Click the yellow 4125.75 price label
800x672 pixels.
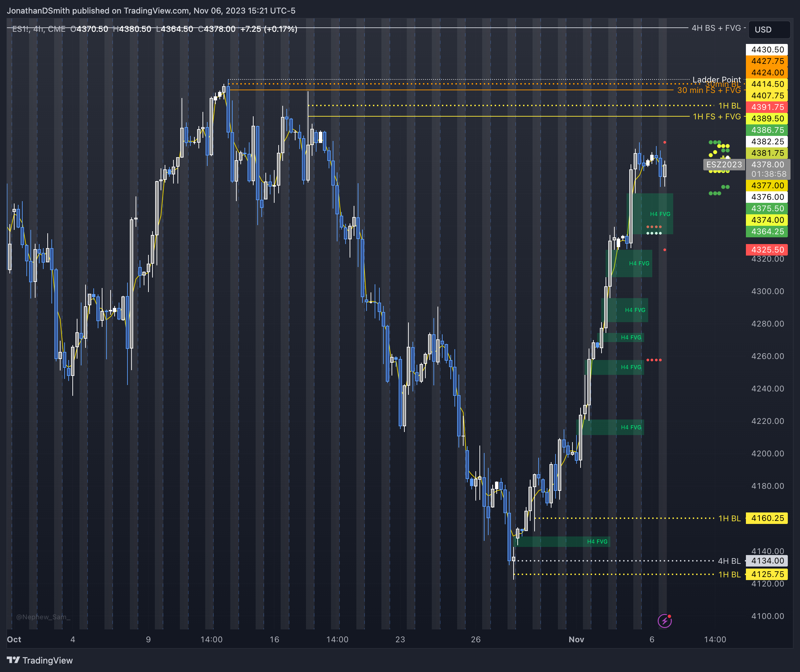tap(767, 574)
